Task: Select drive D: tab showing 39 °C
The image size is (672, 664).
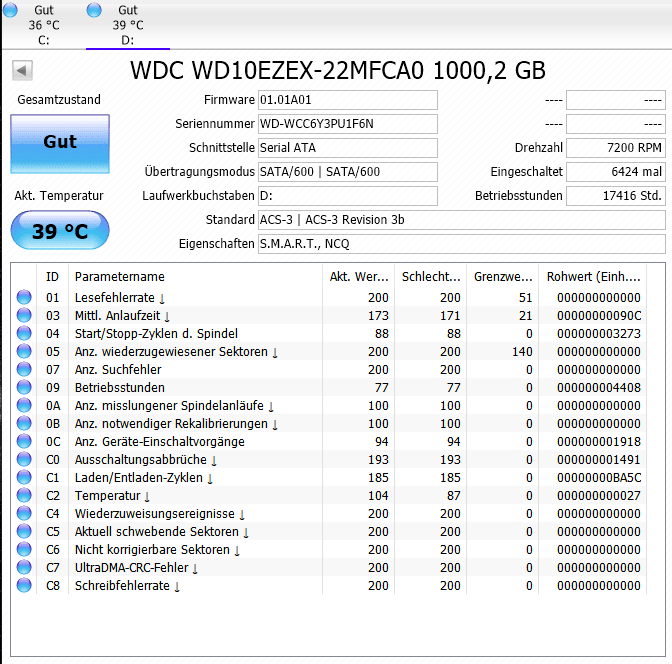Action: click(x=128, y=24)
